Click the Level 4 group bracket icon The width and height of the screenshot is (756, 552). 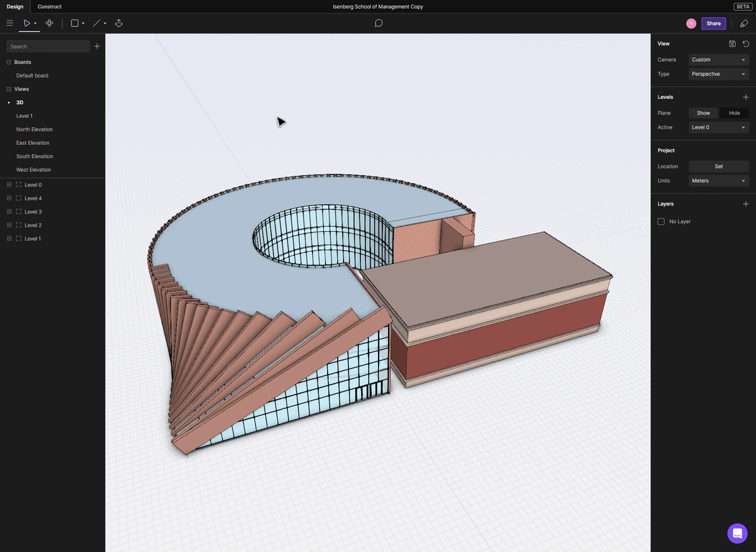pyautogui.click(x=18, y=198)
